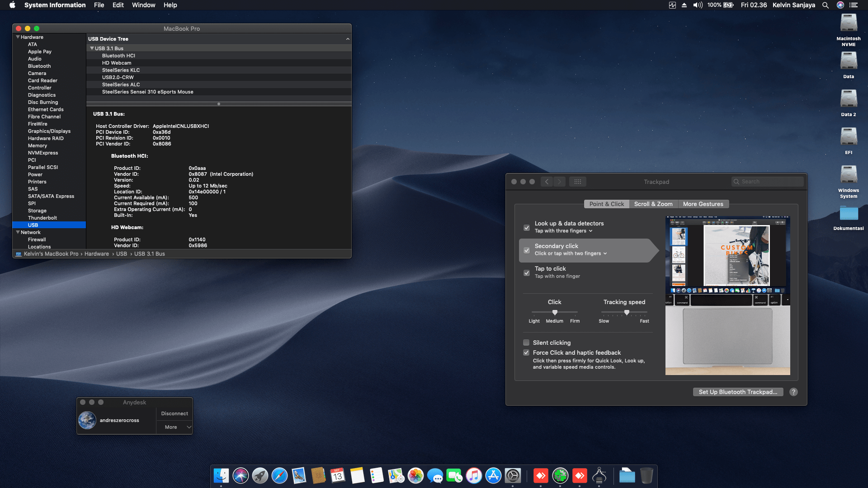
Task: Switch to Scroll & Zoom tab
Action: point(653,204)
